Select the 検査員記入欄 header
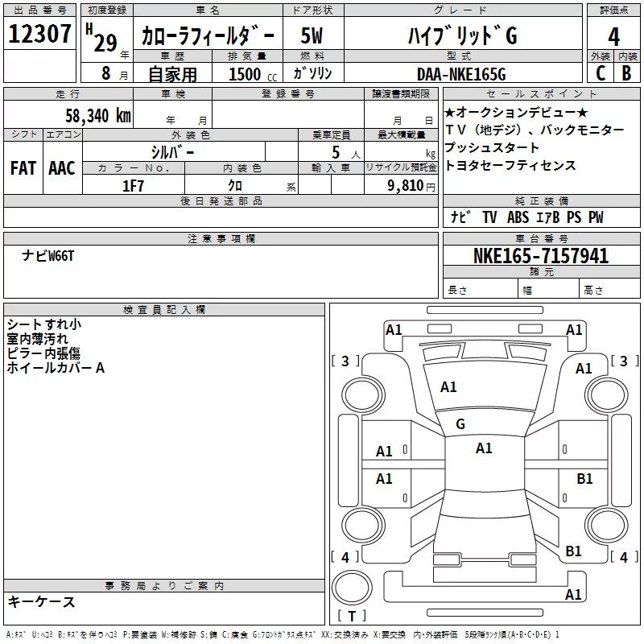The height and width of the screenshot is (644, 644). (x=164, y=310)
